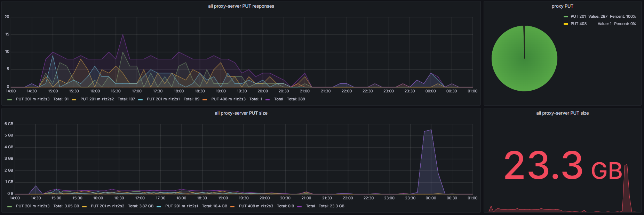Click green PUT 201 swatch in pie legend

coord(566,17)
